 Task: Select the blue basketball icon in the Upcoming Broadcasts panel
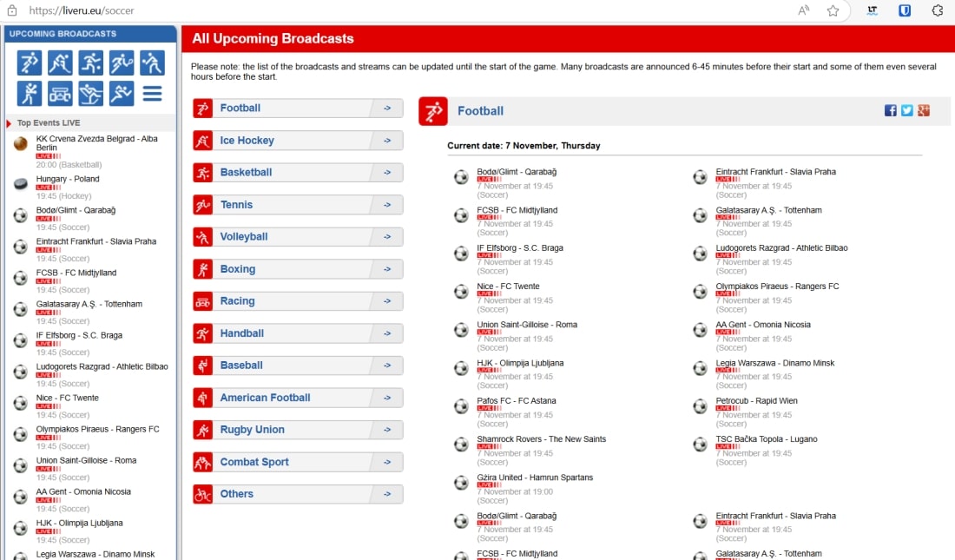tap(91, 63)
